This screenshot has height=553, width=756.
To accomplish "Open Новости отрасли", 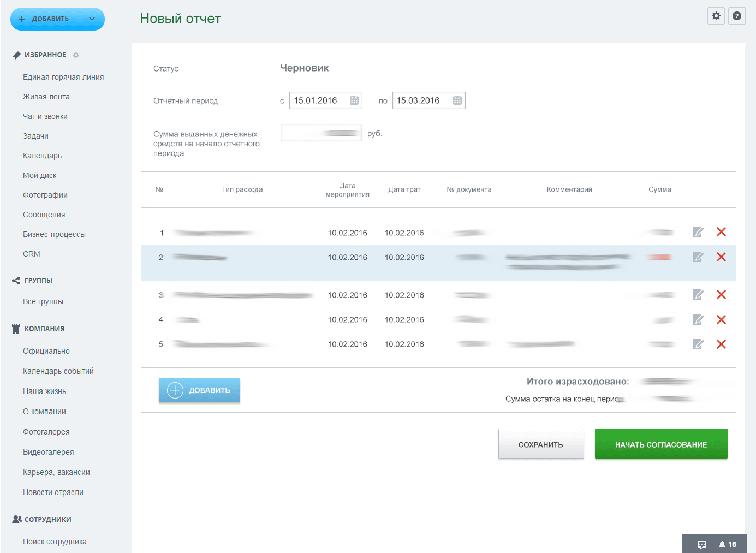I will (x=53, y=492).
